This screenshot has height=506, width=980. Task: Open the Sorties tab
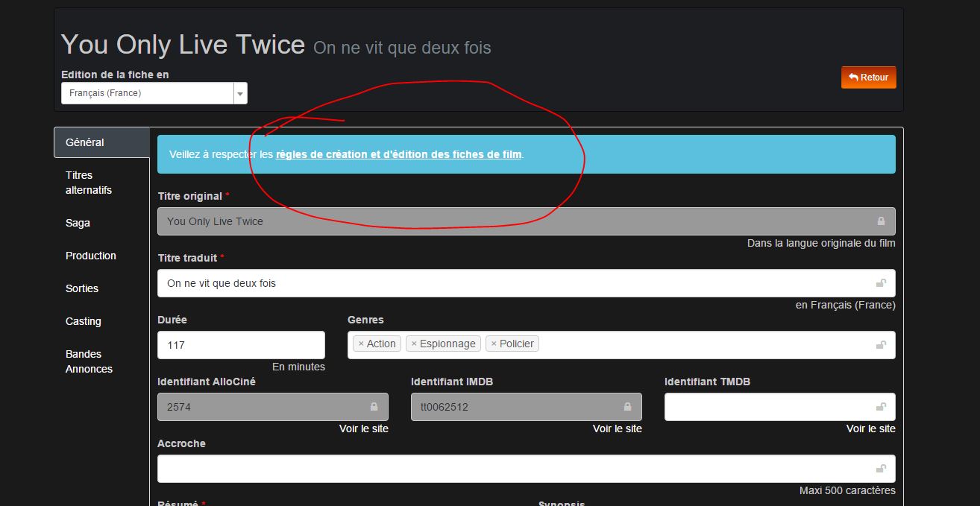pyautogui.click(x=101, y=288)
